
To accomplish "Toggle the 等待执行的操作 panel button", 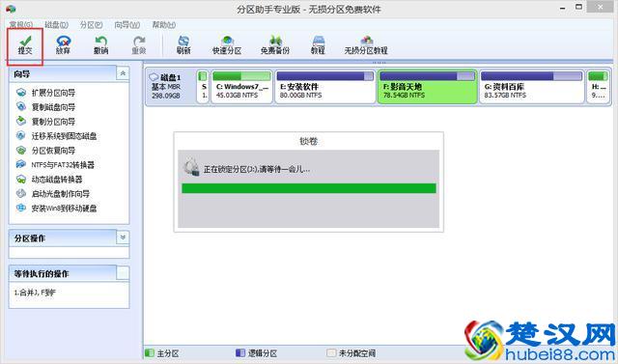I will point(123,272).
